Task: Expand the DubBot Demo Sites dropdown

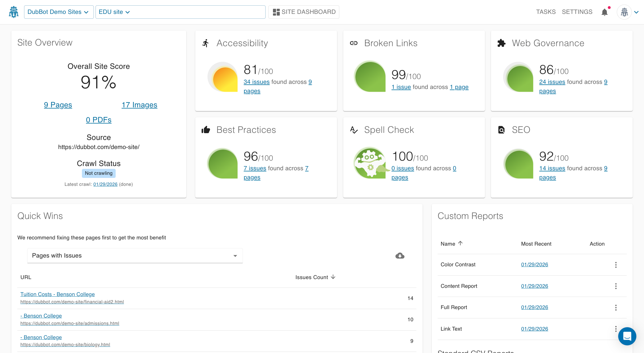Action: (59, 12)
